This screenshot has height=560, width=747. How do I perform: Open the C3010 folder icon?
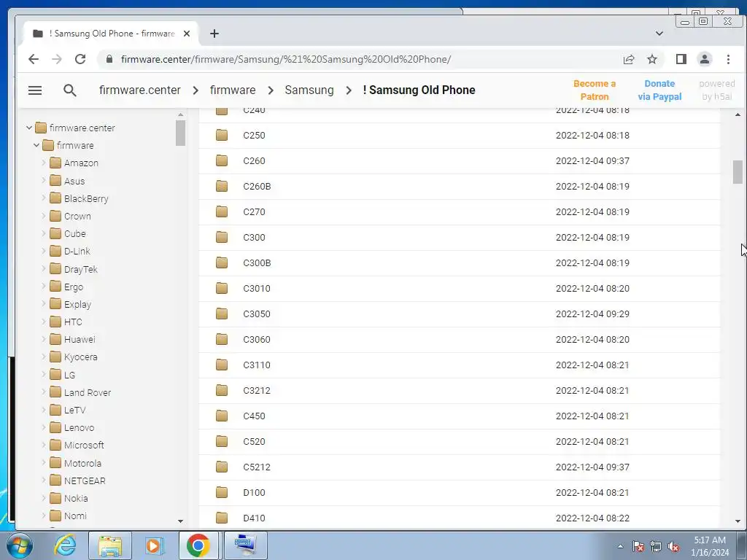[x=222, y=288]
